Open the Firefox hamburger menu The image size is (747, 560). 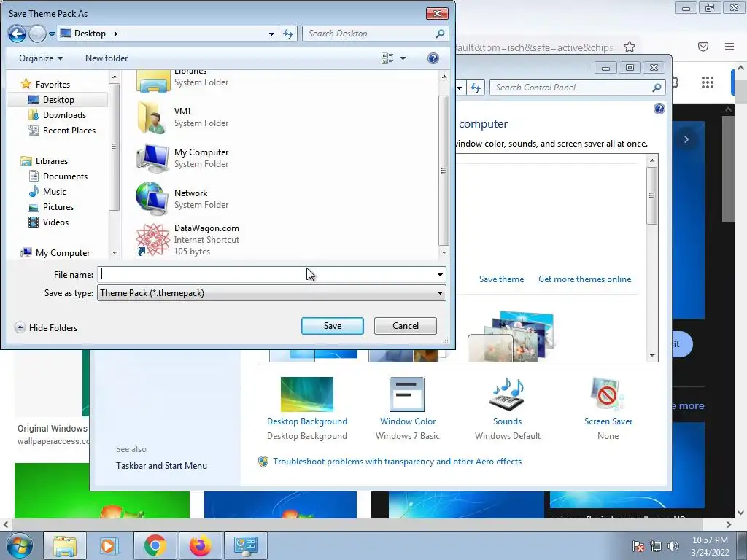coord(729,47)
